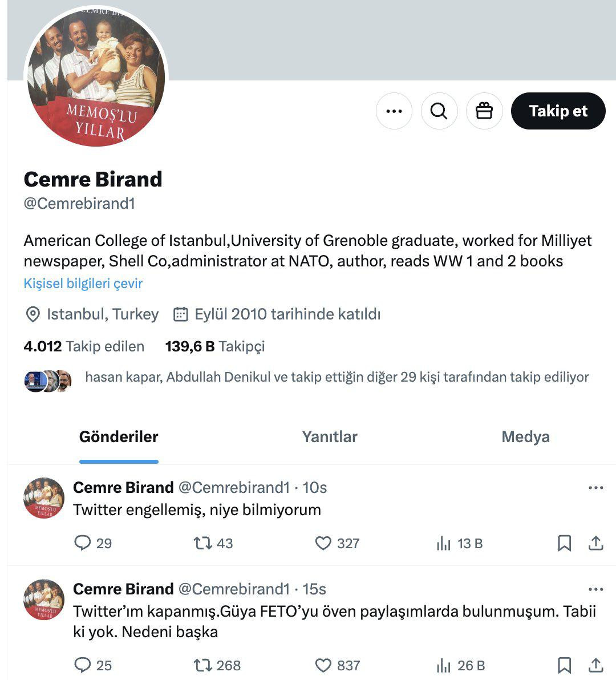Open more options for 'Twitter'ım kapanmış' post
The width and height of the screenshot is (616, 680).
click(x=595, y=589)
